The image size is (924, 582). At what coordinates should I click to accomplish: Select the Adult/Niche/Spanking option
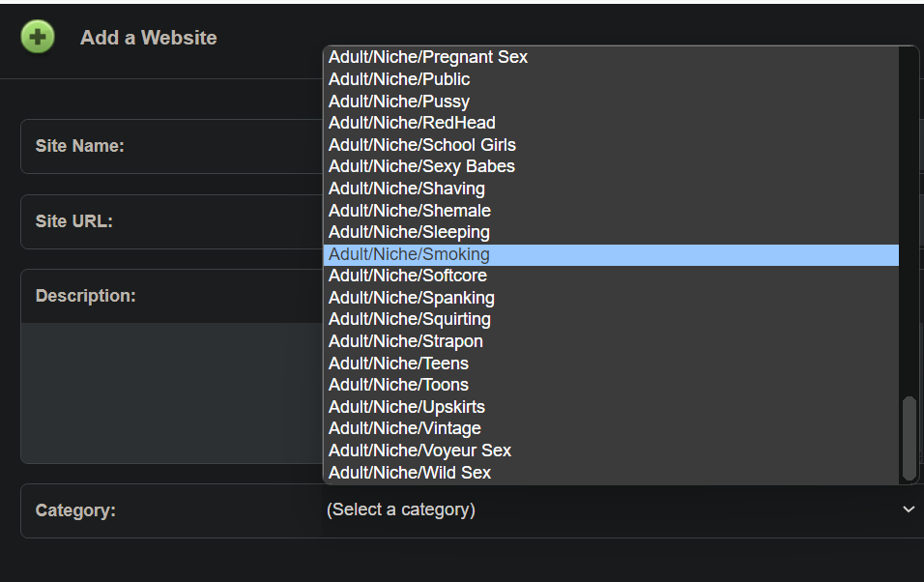point(411,298)
